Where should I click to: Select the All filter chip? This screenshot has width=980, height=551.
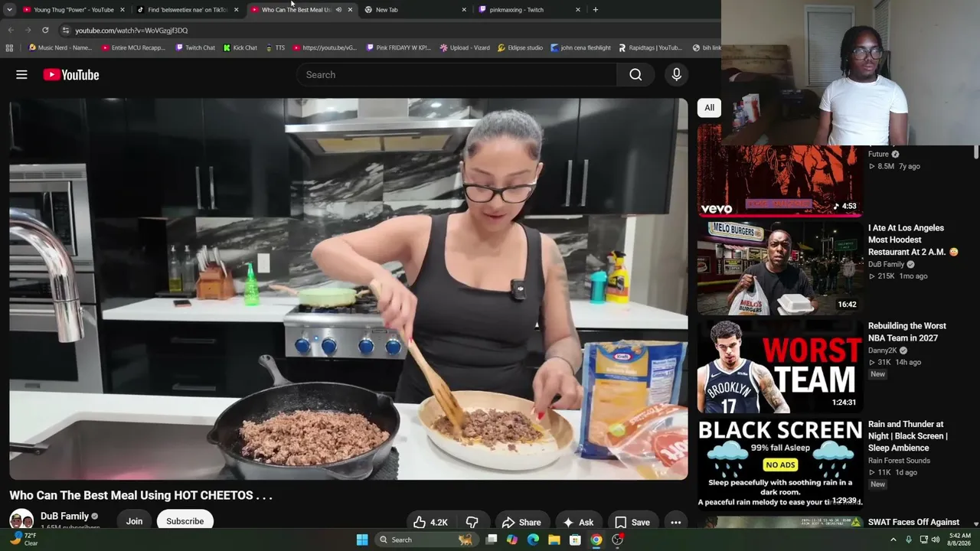[x=710, y=108]
